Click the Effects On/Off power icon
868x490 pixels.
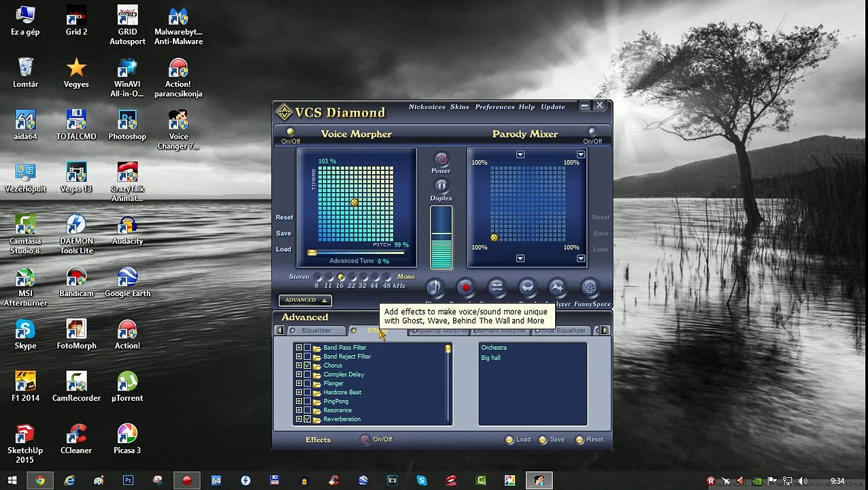(365, 440)
